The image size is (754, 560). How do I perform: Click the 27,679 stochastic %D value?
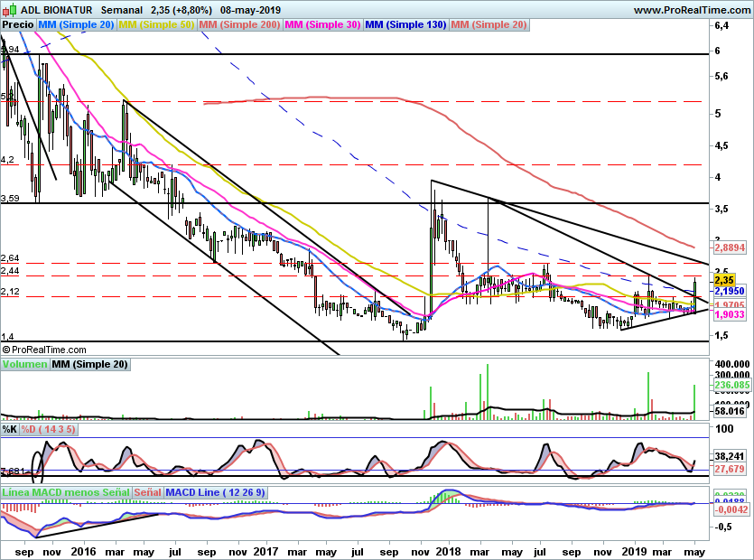coord(730,469)
